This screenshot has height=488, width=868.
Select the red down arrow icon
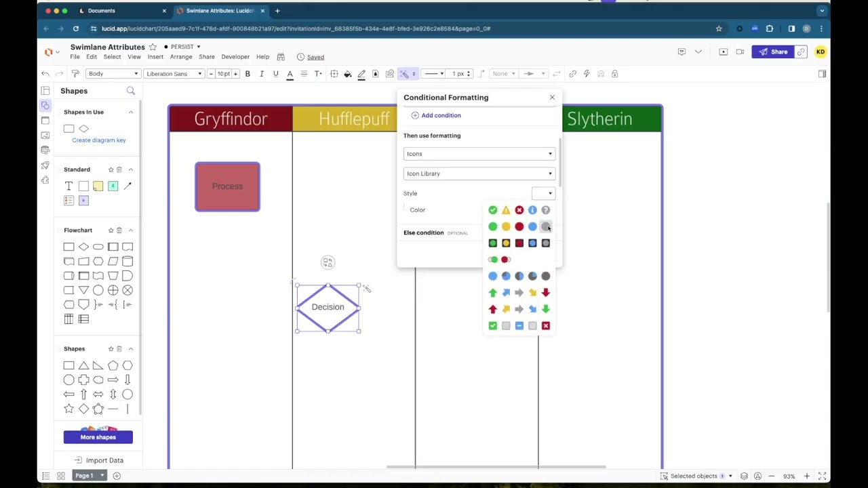(x=546, y=293)
